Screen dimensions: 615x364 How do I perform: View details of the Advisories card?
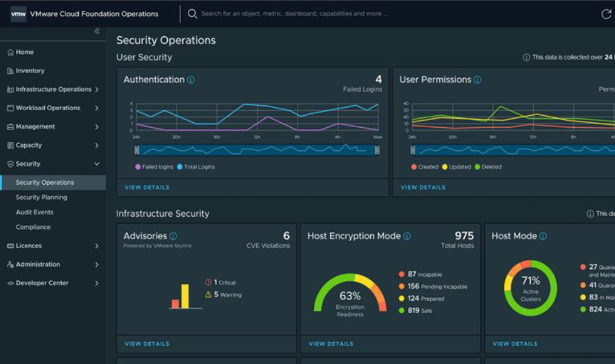(x=147, y=344)
